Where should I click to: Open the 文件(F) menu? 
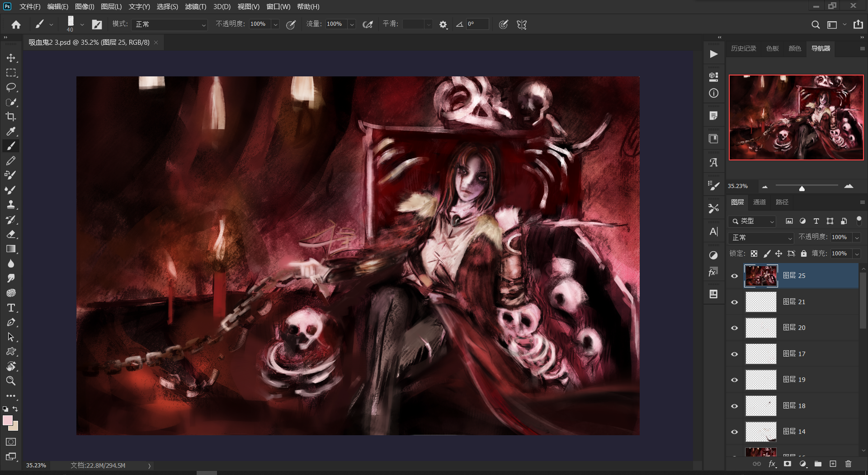point(30,7)
